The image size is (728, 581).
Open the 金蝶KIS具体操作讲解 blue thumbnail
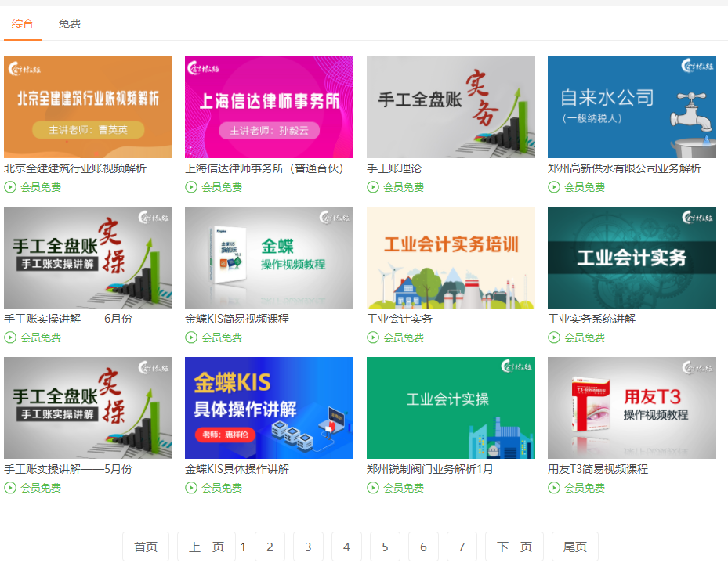click(x=269, y=408)
